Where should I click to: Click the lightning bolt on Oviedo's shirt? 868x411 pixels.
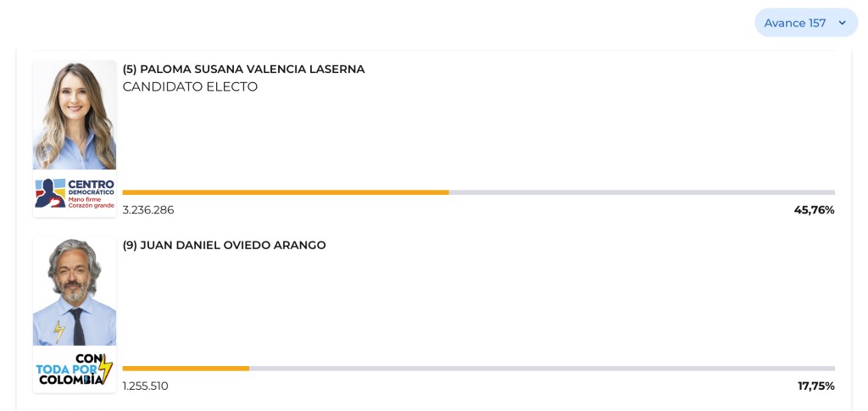tap(59, 331)
